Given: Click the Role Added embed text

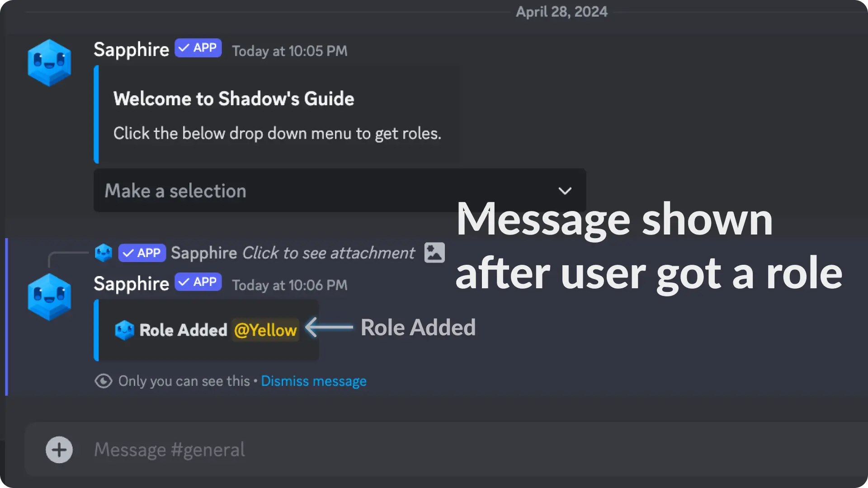Looking at the screenshot, I should [183, 330].
